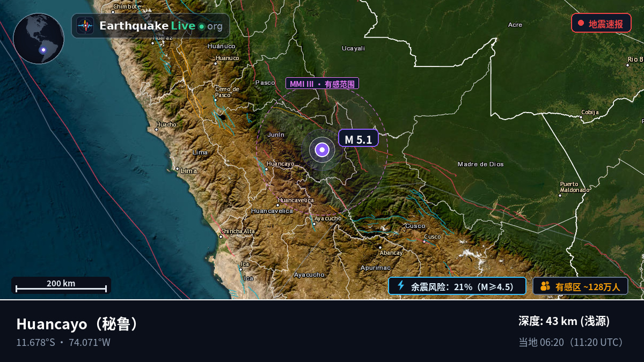Click the orange people icon for felt area
Viewport: 644px width, 362px height.
pyautogui.click(x=545, y=286)
